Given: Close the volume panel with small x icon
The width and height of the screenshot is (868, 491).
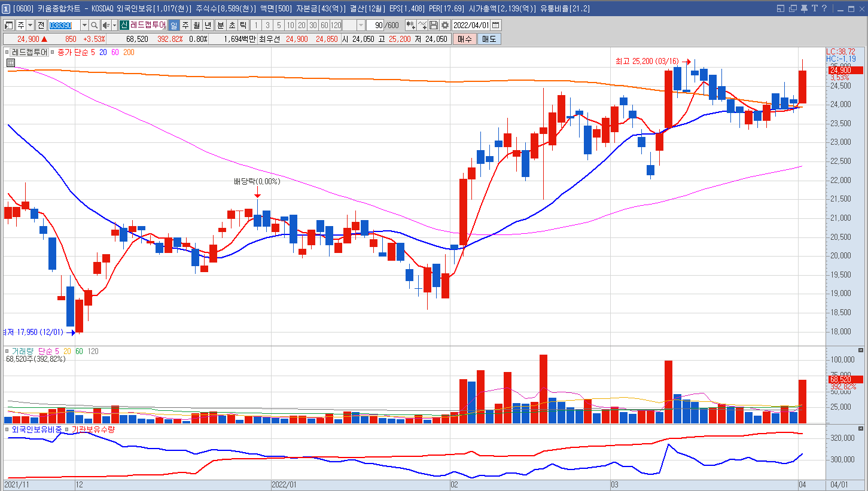Looking at the screenshot, I should coord(861,350).
